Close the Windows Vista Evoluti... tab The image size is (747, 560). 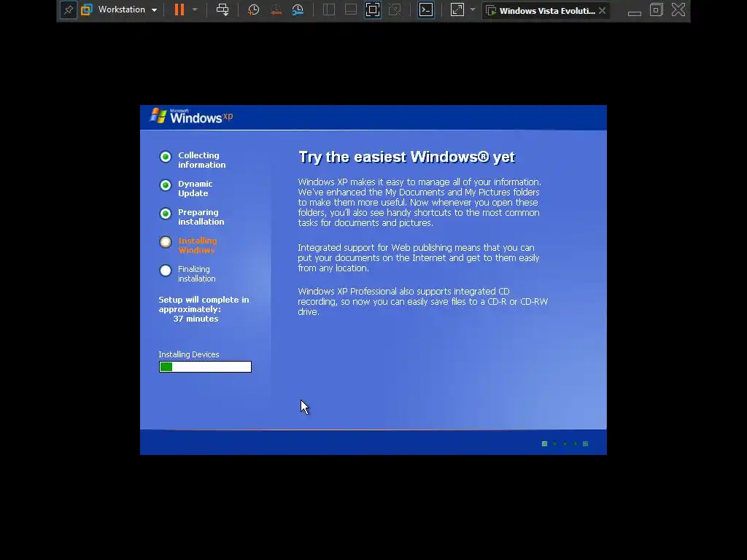point(602,10)
